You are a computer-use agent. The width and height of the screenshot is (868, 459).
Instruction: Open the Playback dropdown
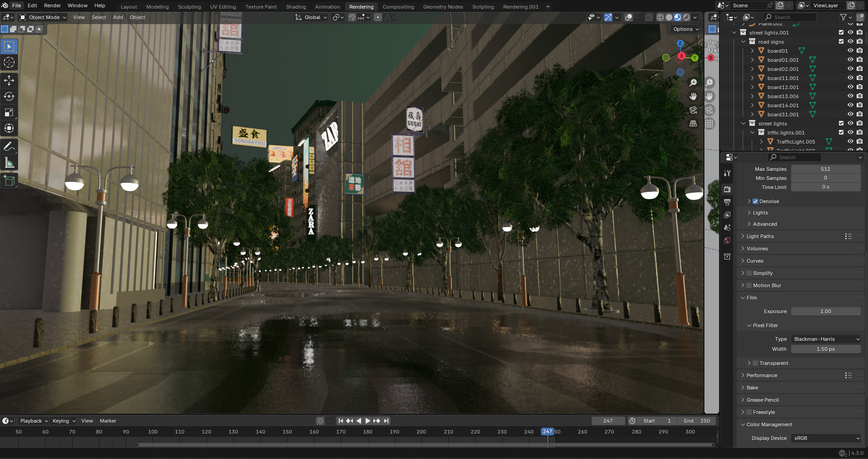point(34,421)
